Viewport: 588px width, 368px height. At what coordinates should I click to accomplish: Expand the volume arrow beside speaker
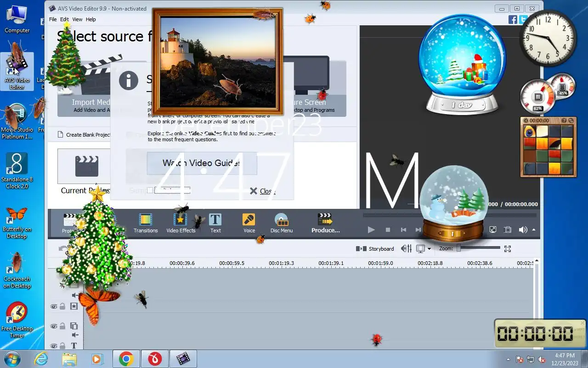534,230
